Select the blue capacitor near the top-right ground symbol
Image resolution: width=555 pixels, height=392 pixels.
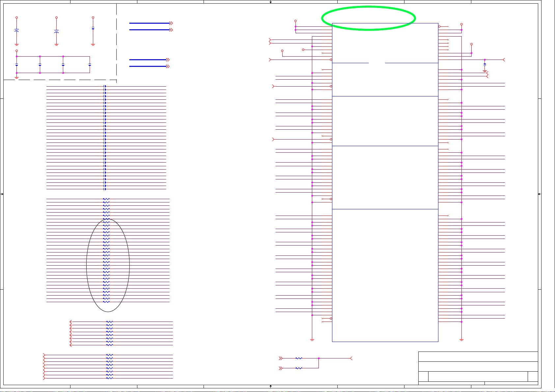click(485, 64)
